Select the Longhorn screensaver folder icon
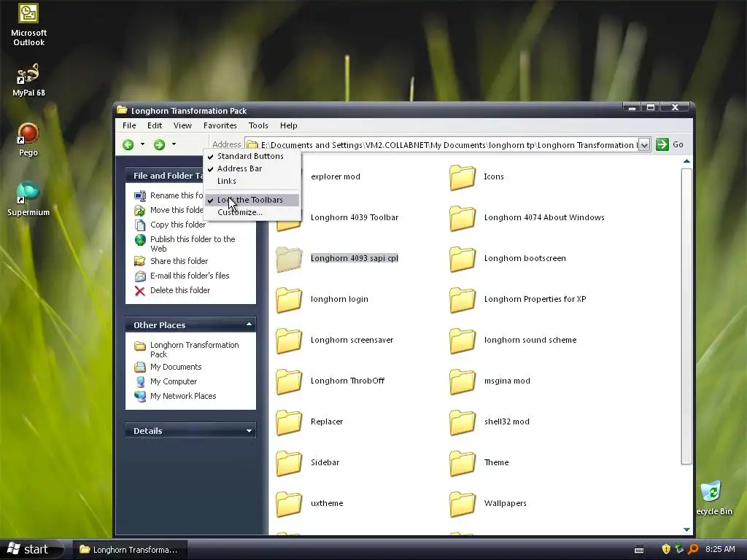 [289, 341]
